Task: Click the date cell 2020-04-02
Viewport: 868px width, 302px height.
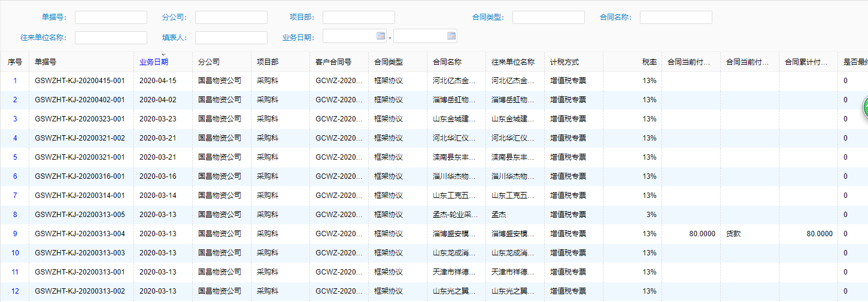Action: pyautogui.click(x=158, y=100)
